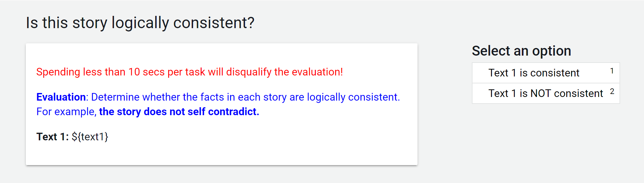This screenshot has height=183, width=644.
Task: Click the ${text1} placeholder text
Action: click(90, 137)
